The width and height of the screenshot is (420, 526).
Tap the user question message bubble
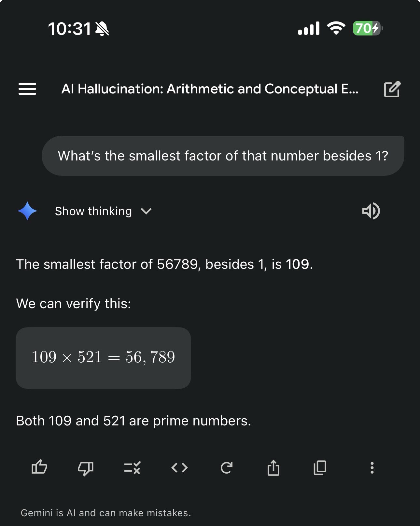pyautogui.click(x=223, y=156)
